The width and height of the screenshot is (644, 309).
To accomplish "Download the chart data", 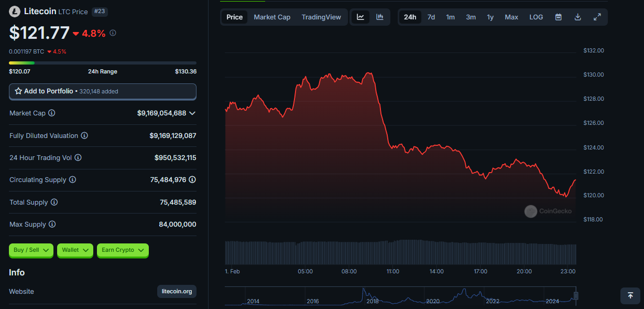I will (578, 17).
